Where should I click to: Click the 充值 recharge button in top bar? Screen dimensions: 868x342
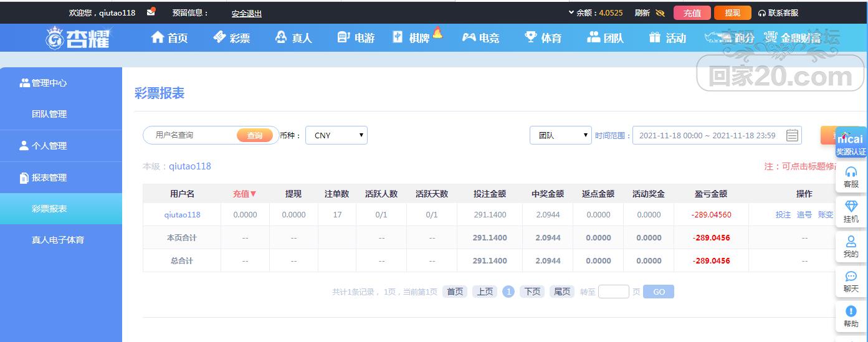692,13
